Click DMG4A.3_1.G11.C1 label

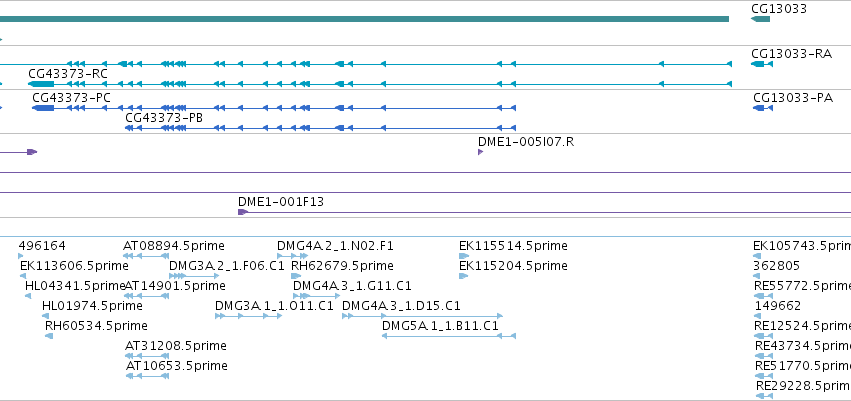pos(352,286)
